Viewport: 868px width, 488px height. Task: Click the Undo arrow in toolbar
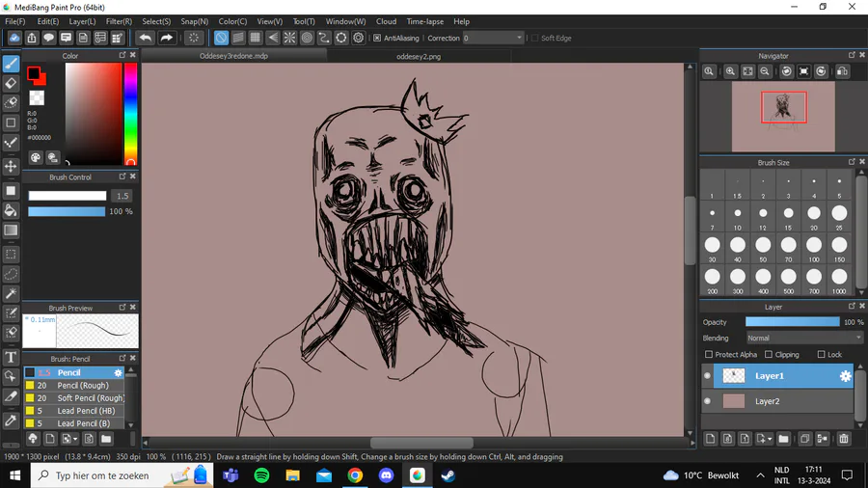point(146,38)
